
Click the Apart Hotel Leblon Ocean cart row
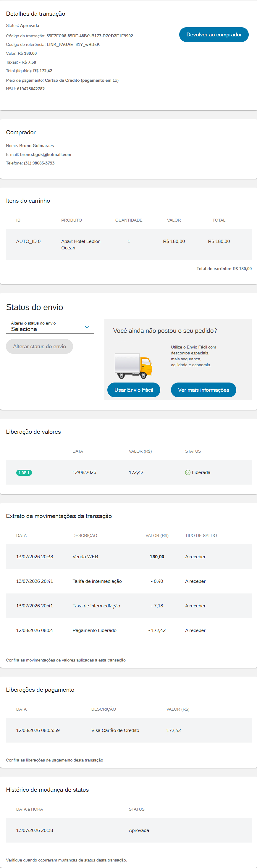[x=129, y=245]
